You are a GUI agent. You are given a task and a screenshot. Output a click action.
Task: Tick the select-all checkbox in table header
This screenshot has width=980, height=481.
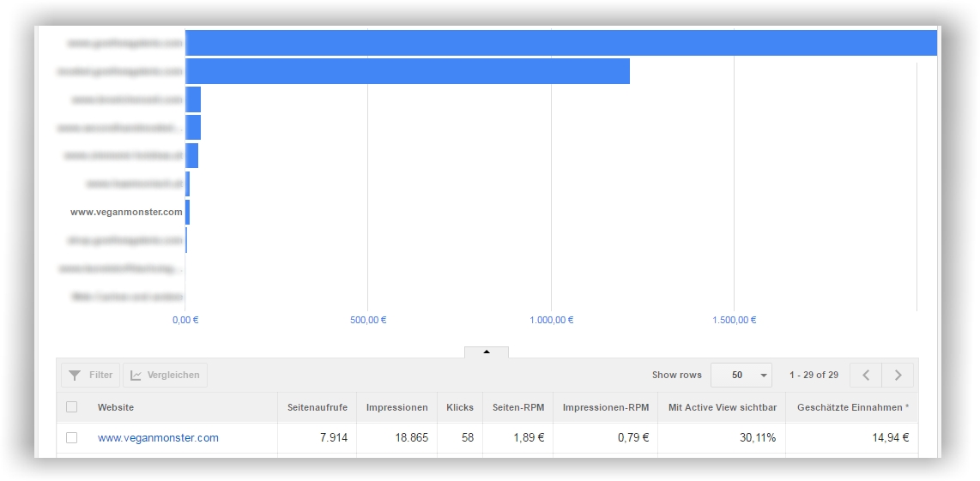[x=72, y=407]
